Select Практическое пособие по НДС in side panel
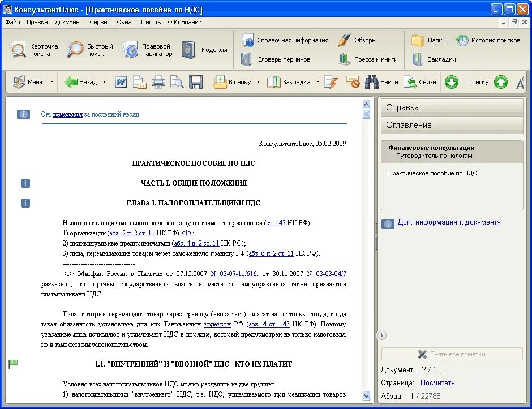The height and width of the screenshot is (409, 532). click(432, 173)
